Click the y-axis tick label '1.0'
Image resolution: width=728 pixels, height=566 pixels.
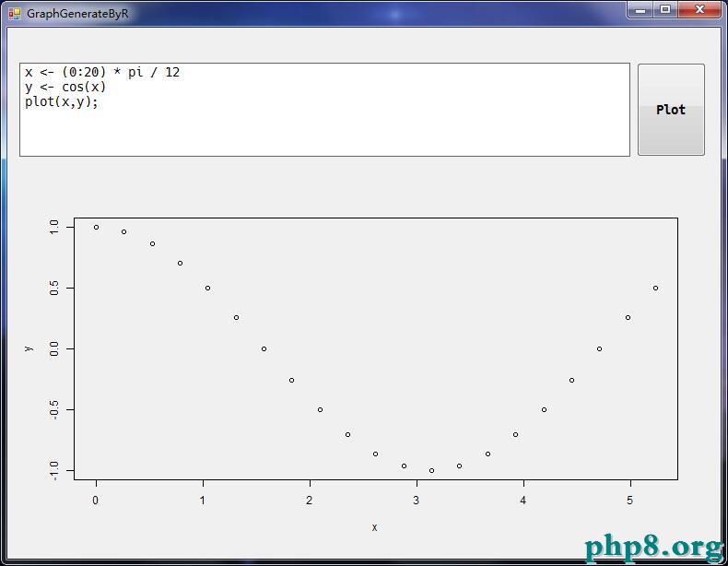coord(53,227)
